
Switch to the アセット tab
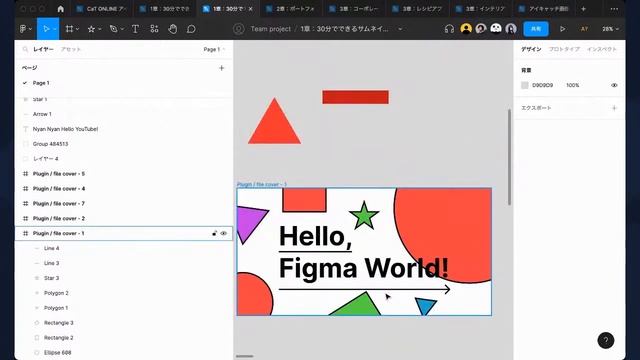click(x=71, y=49)
